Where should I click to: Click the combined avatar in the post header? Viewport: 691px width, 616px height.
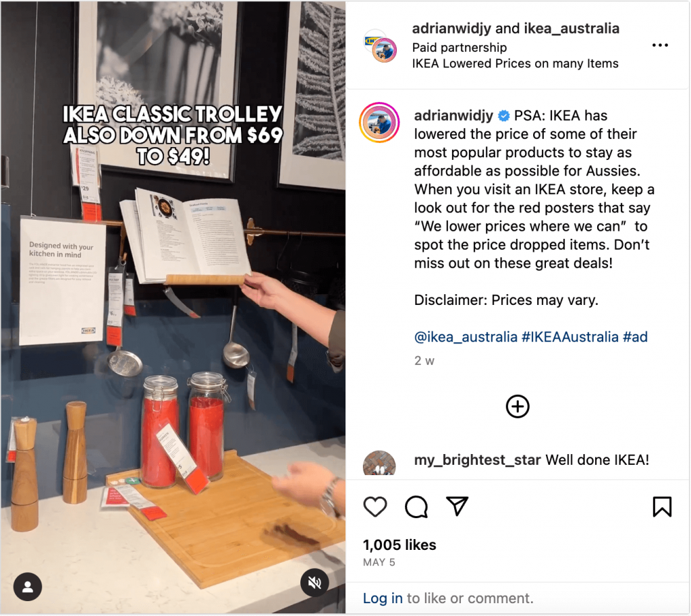380,46
